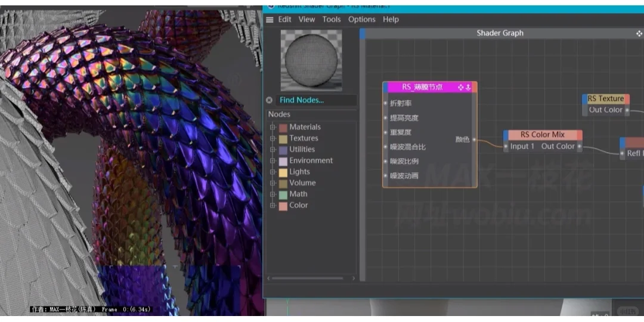
Task: Click the material preview sphere thumbnail
Action: click(x=311, y=60)
